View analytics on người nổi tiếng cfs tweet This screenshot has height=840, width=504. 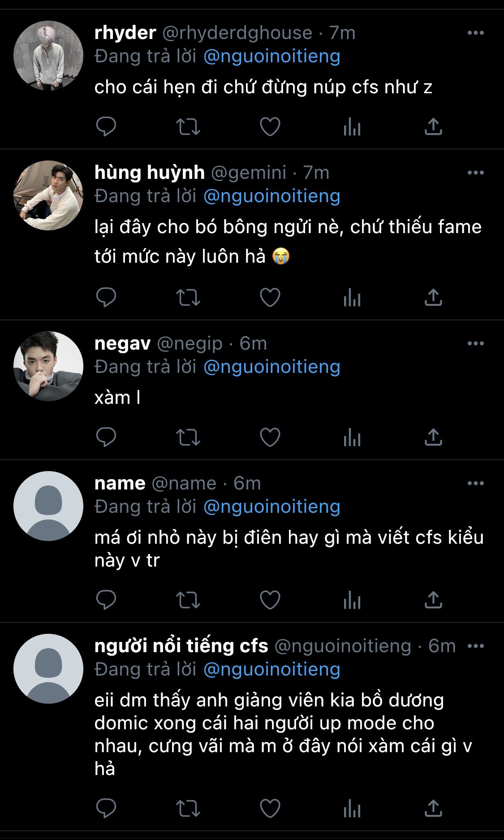click(x=352, y=808)
